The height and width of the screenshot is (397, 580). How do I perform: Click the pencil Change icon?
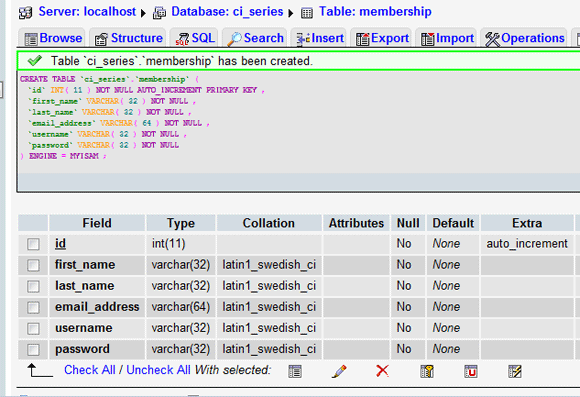pos(339,371)
